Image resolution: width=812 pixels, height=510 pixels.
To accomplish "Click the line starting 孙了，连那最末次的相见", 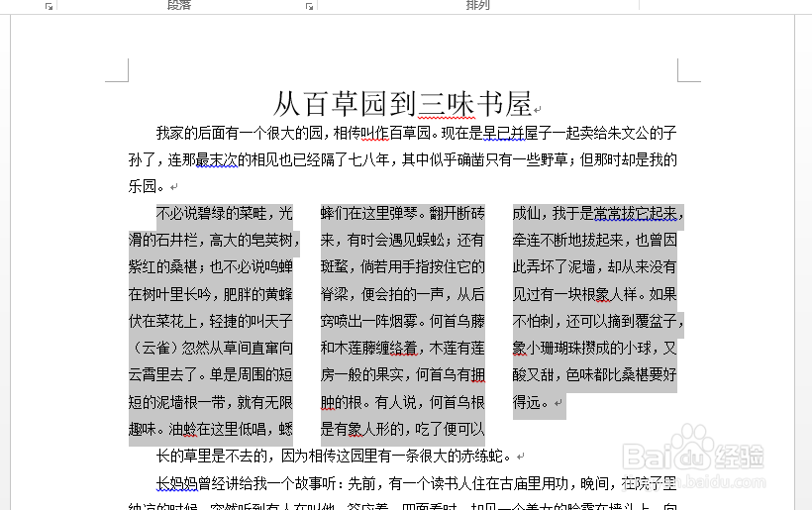I will pos(402,159).
